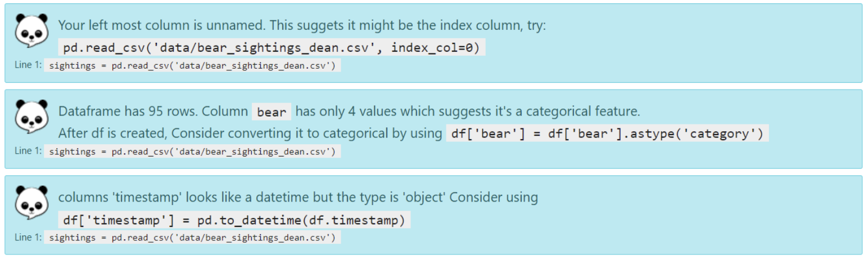Click the 'Line 1:' label in the categorical hint

click(x=28, y=151)
